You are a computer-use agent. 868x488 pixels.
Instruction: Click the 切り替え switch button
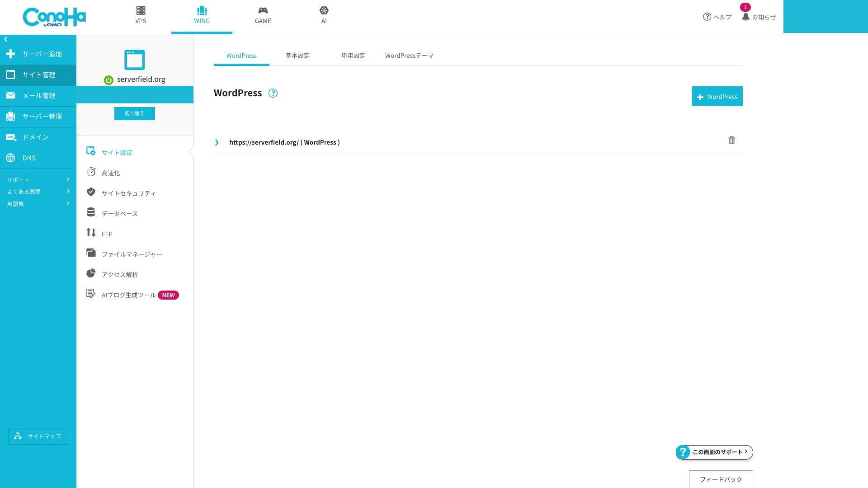pyautogui.click(x=134, y=113)
